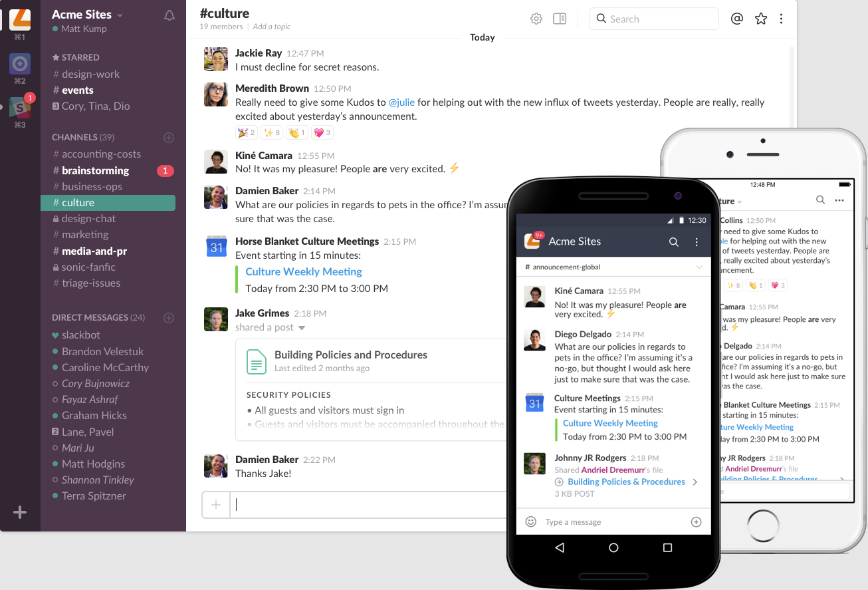Viewport: 868px width, 590px height.
Task: Click Jackie Ray's avatar
Action: click(217, 59)
